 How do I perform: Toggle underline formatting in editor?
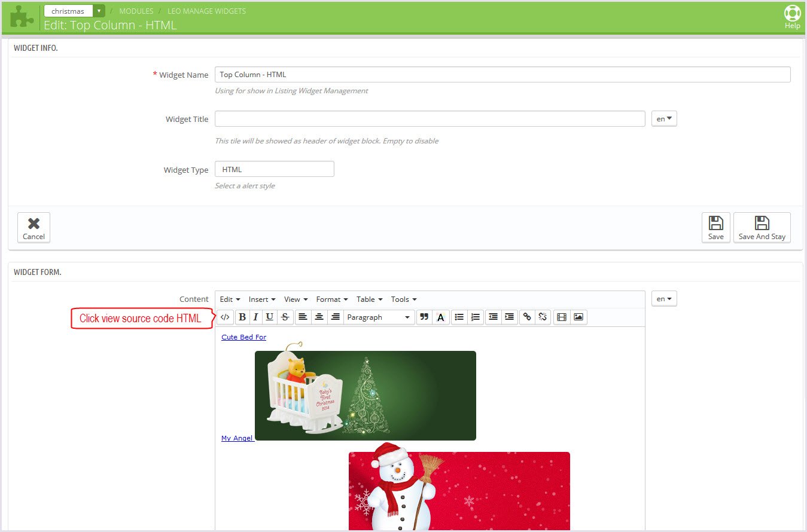[x=270, y=317]
